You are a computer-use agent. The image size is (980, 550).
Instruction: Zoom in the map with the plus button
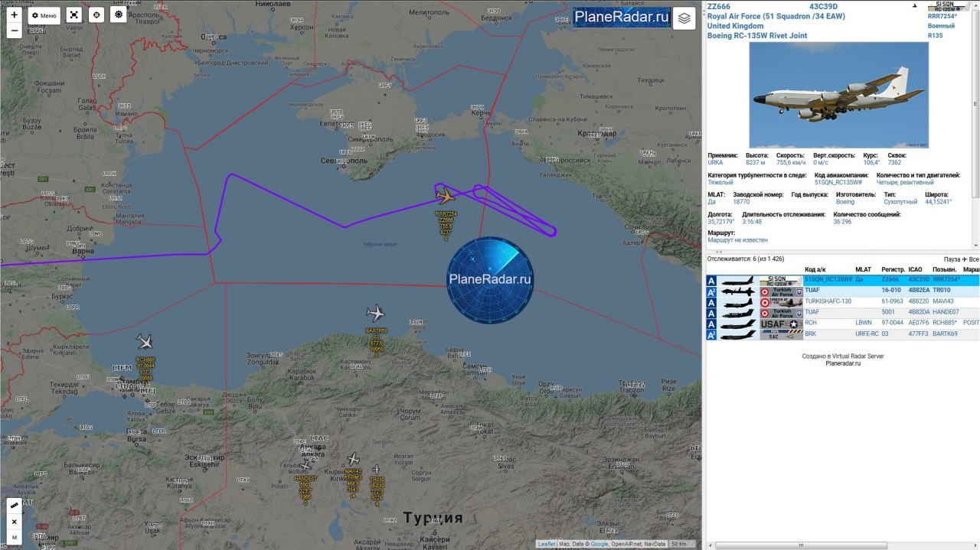14,15
